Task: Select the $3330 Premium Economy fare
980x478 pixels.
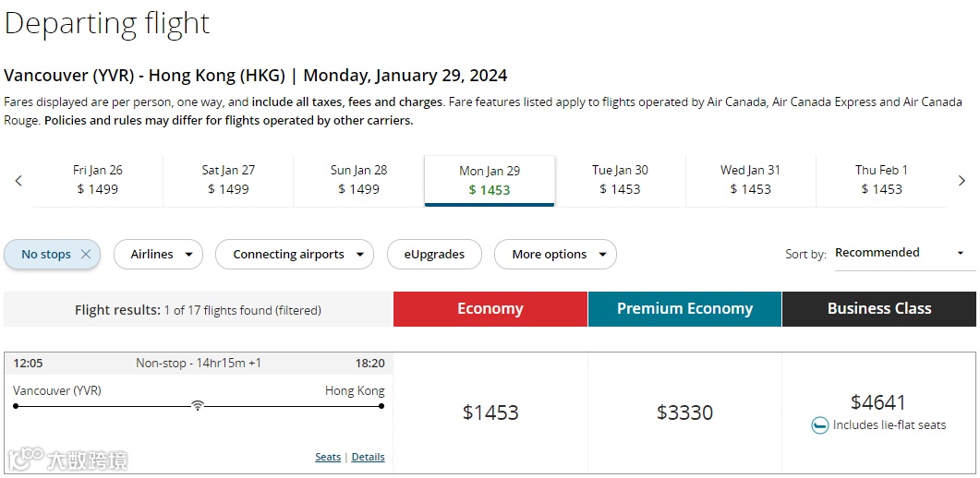Action: tap(684, 412)
